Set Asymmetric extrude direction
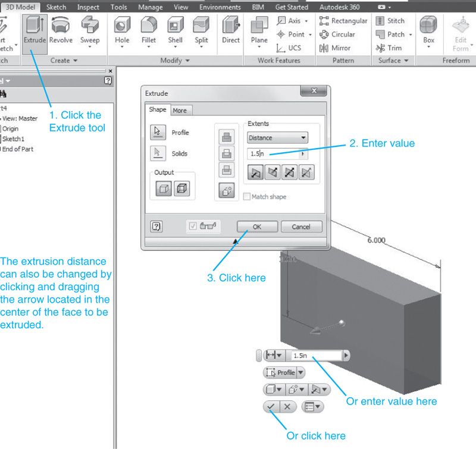 coord(306,172)
